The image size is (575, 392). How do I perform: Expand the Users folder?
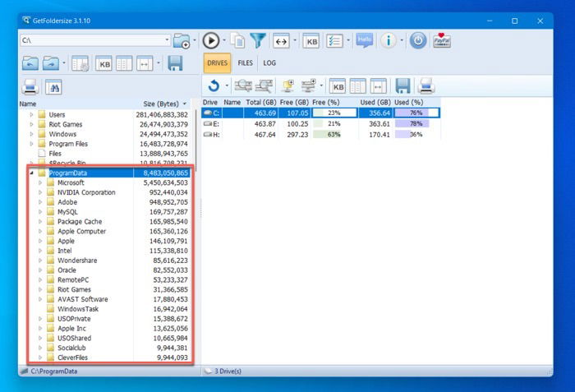tap(31, 114)
